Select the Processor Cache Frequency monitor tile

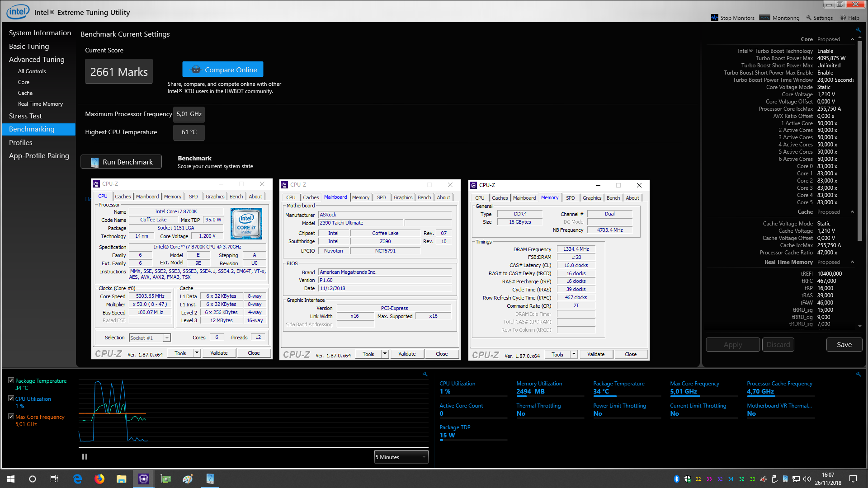point(780,388)
